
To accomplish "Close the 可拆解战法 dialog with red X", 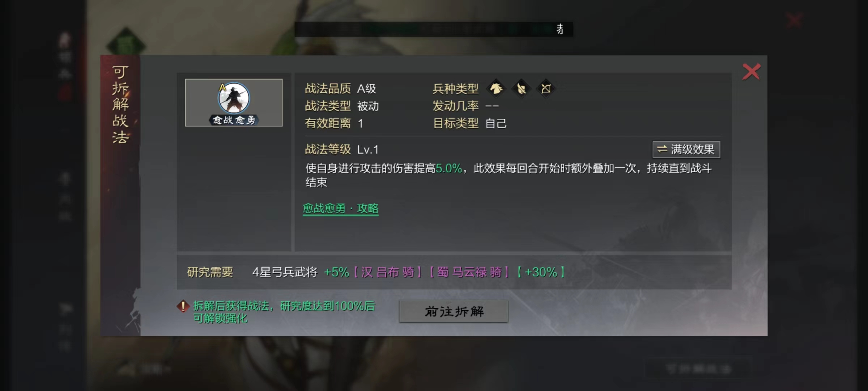I will click(x=751, y=72).
